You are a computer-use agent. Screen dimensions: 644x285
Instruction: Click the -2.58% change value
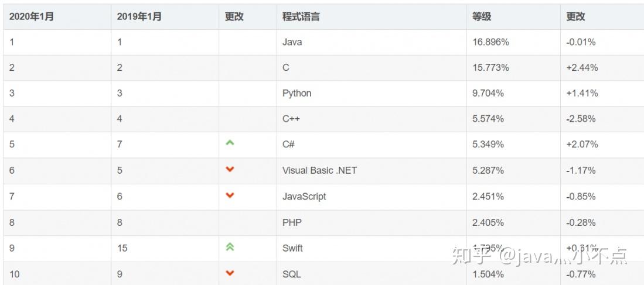581,119
